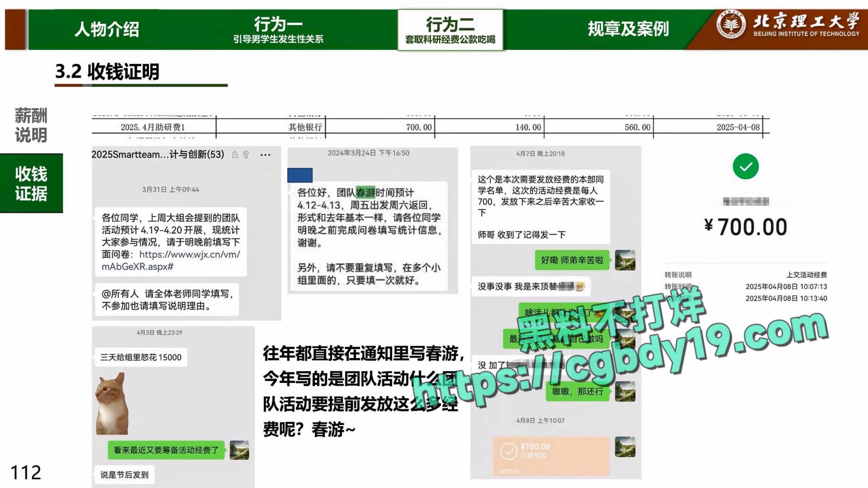This screenshot has height=488, width=868.
Task: Click the 4月7日 晚上20:18 timestamp
Action: click(x=540, y=154)
